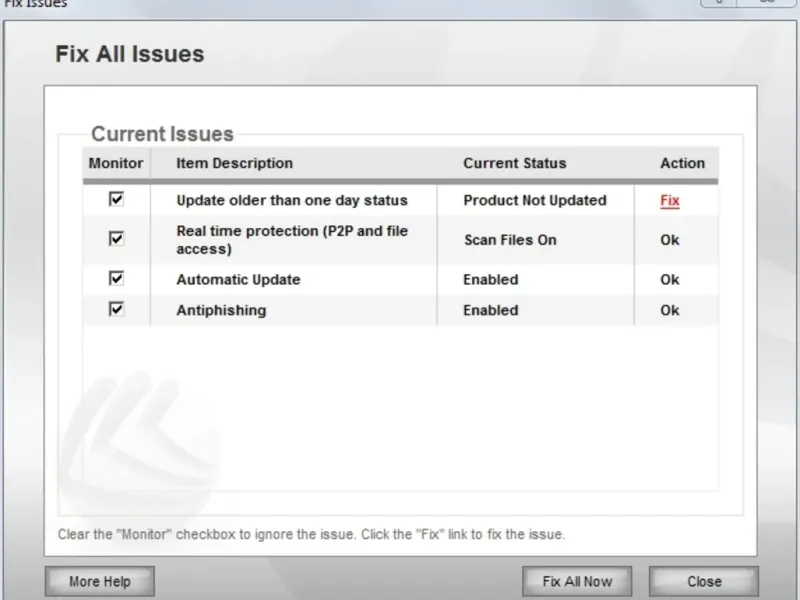Click the Monitor column header
Image resolution: width=800 pixels, height=600 pixels.
click(116, 163)
